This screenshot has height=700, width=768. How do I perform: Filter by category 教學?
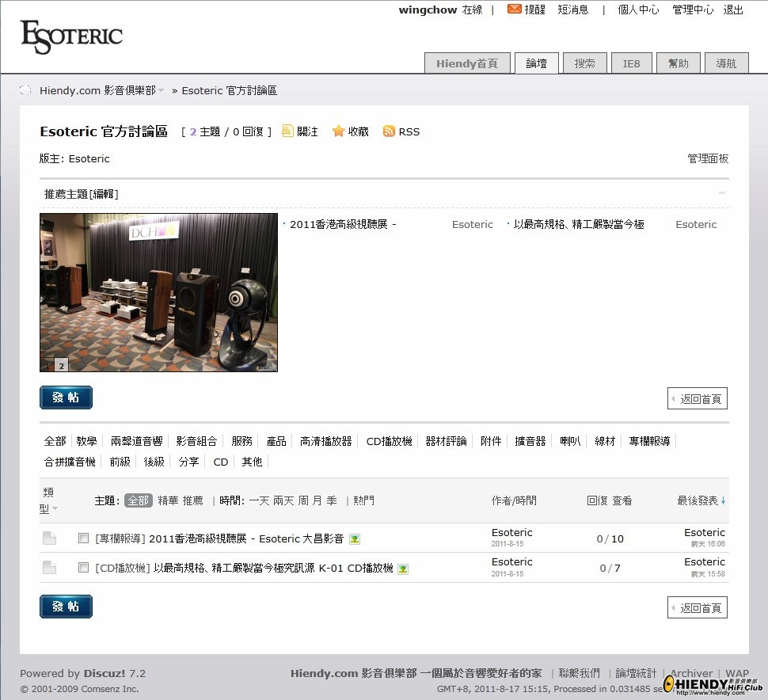click(x=86, y=441)
